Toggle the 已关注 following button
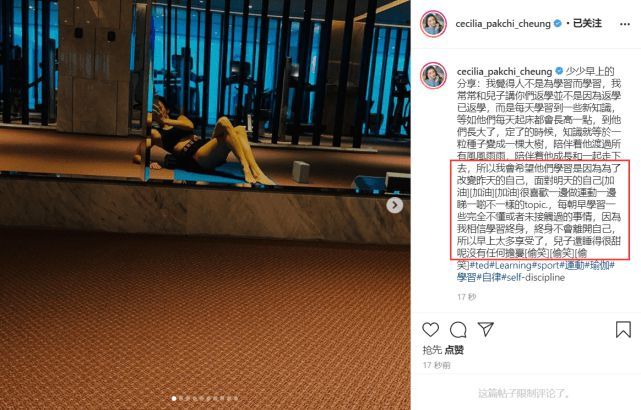Screen dimensions: 641x410 point(587,23)
